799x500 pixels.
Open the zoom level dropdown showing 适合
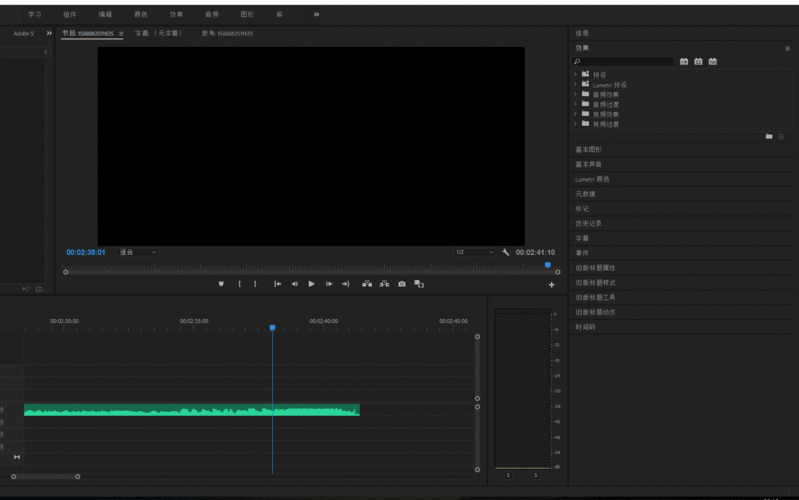[x=138, y=253]
